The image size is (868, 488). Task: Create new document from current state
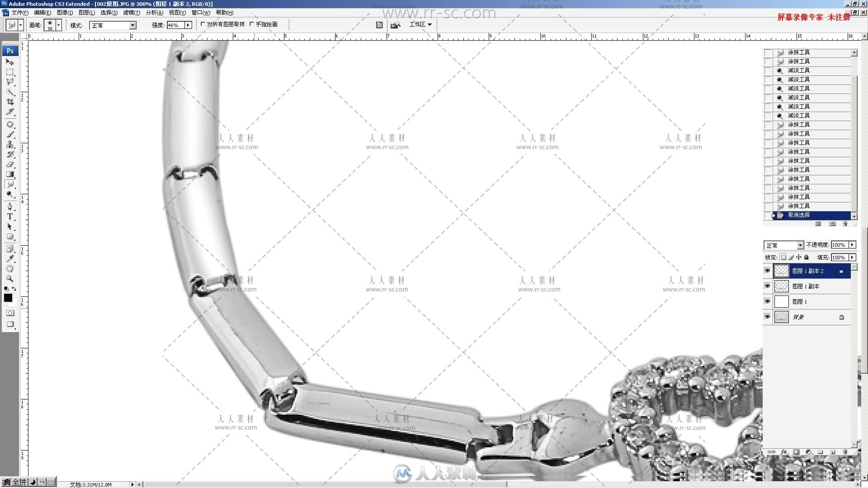818,224
